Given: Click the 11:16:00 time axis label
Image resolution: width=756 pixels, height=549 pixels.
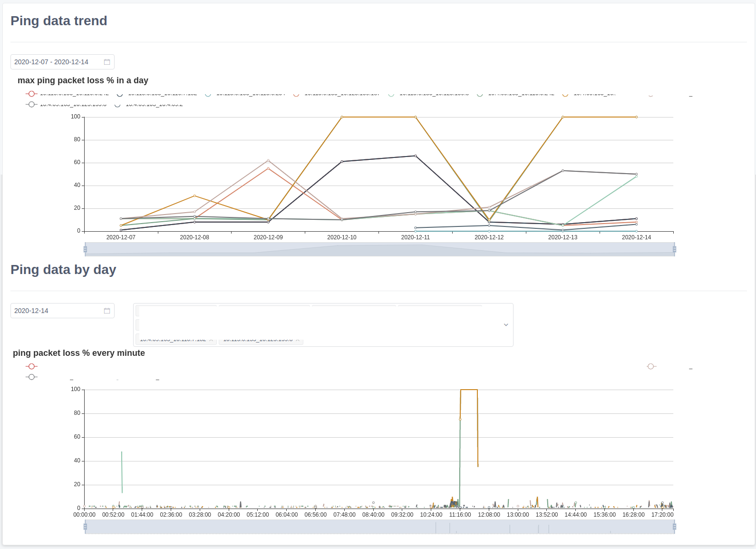Looking at the screenshot, I should point(460,515).
